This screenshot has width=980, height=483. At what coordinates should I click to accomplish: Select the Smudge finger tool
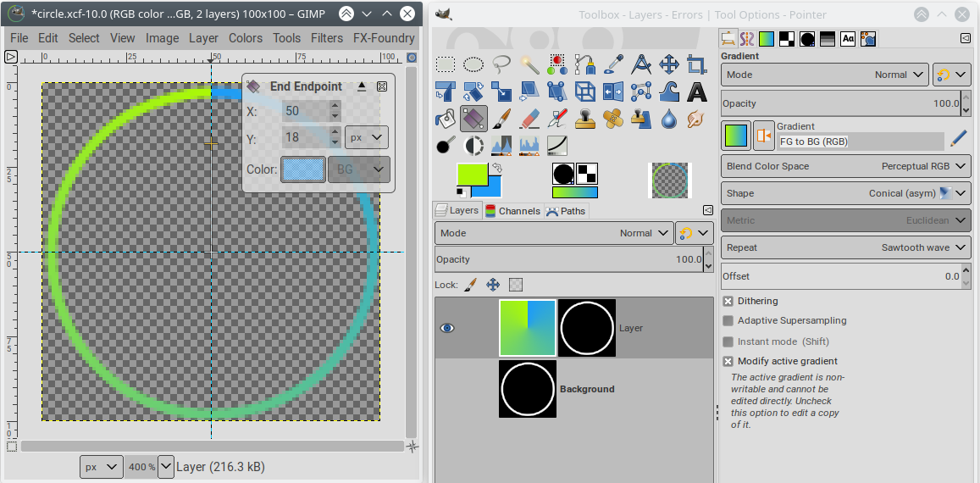pos(696,119)
